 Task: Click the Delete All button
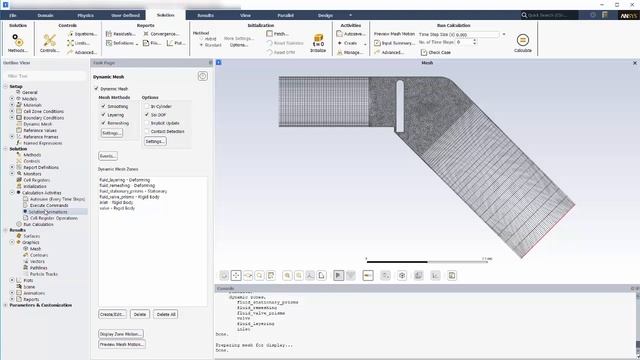click(x=166, y=314)
